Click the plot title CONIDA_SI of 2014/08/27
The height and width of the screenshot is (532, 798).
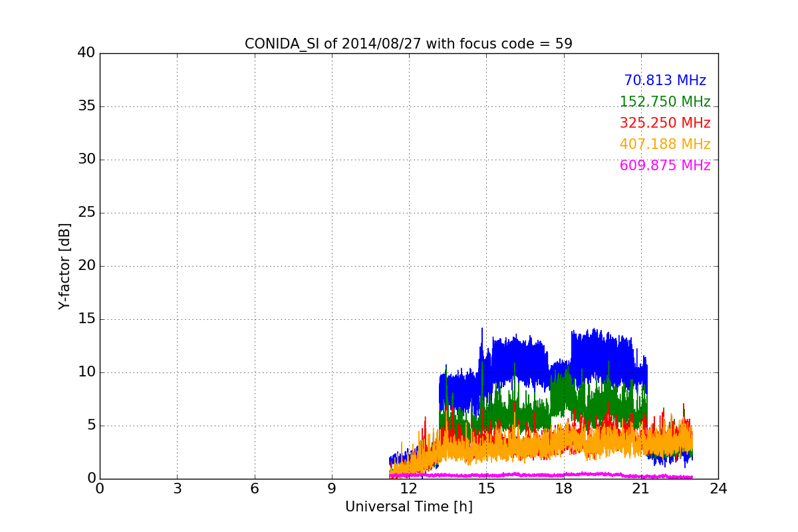pos(408,44)
